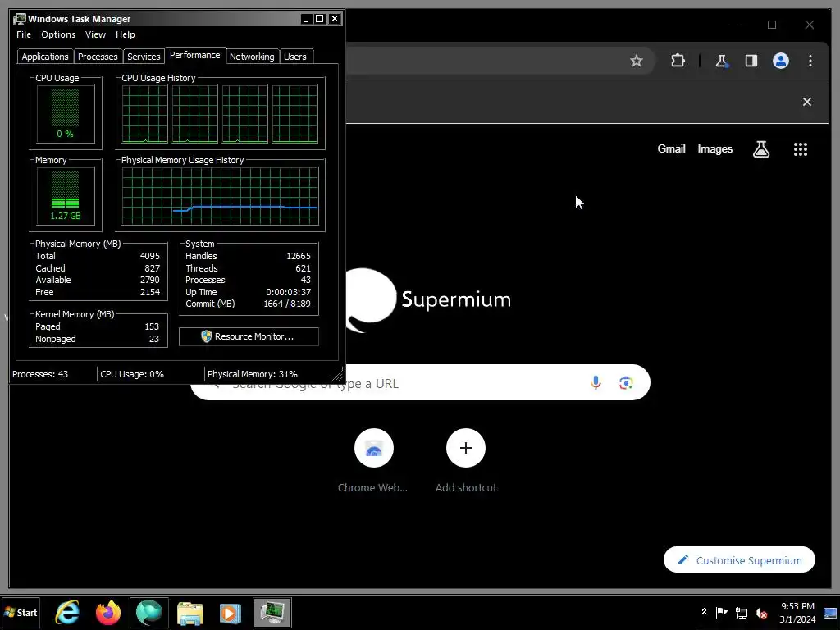The height and width of the screenshot is (630, 840).
Task: Click the Supermium taskbar icon
Action: (149, 612)
